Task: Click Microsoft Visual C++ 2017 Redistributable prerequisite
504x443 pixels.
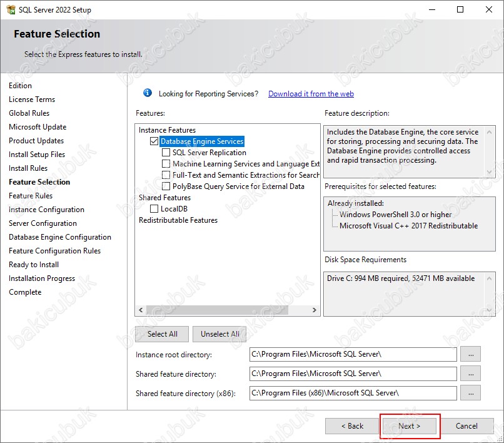Action: pyautogui.click(x=408, y=226)
